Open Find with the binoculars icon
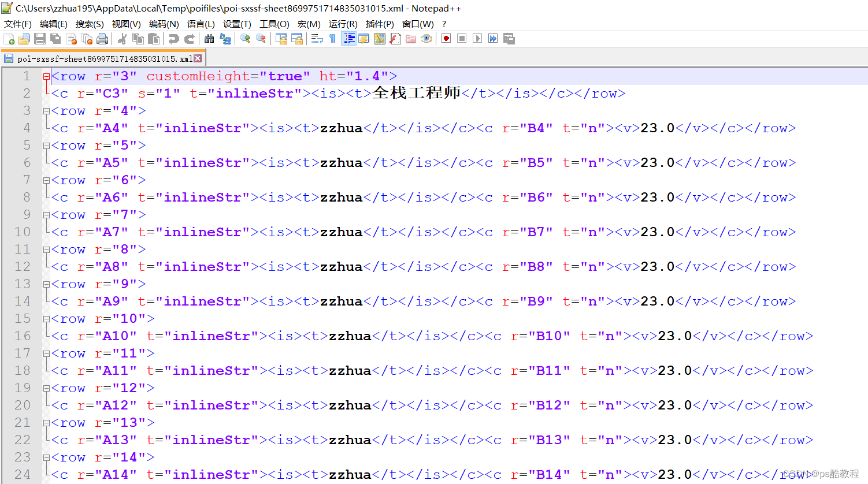 [209, 39]
